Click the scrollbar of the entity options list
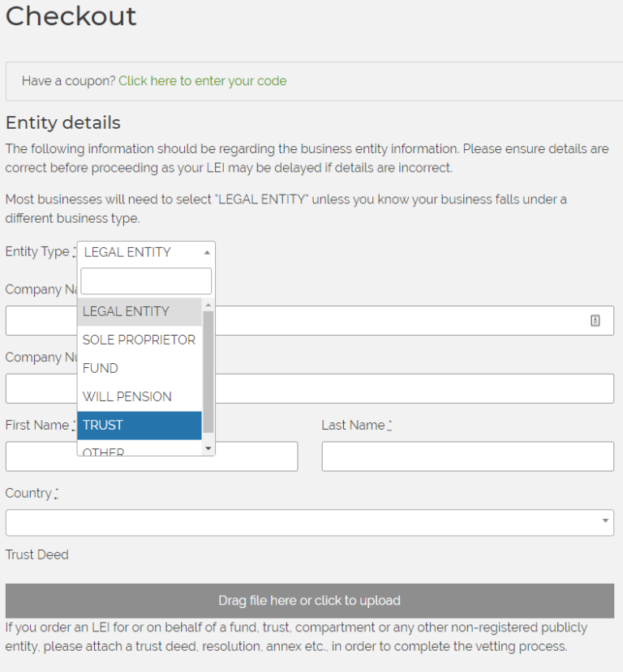 208,373
